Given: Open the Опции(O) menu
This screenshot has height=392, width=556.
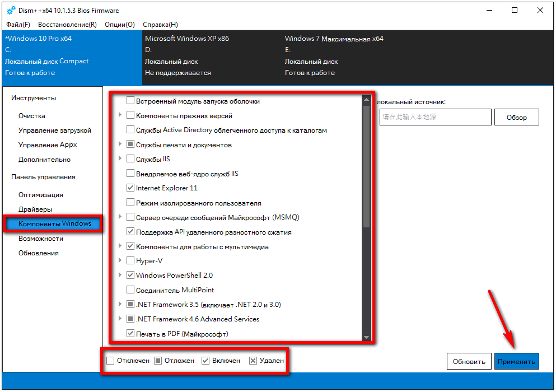Looking at the screenshot, I should (120, 25).
